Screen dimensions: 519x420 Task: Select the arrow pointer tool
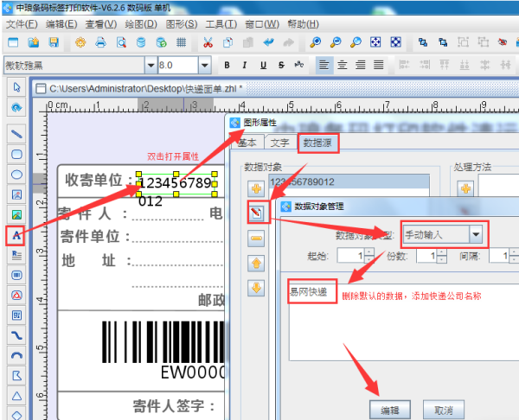(x=16, y=87)
